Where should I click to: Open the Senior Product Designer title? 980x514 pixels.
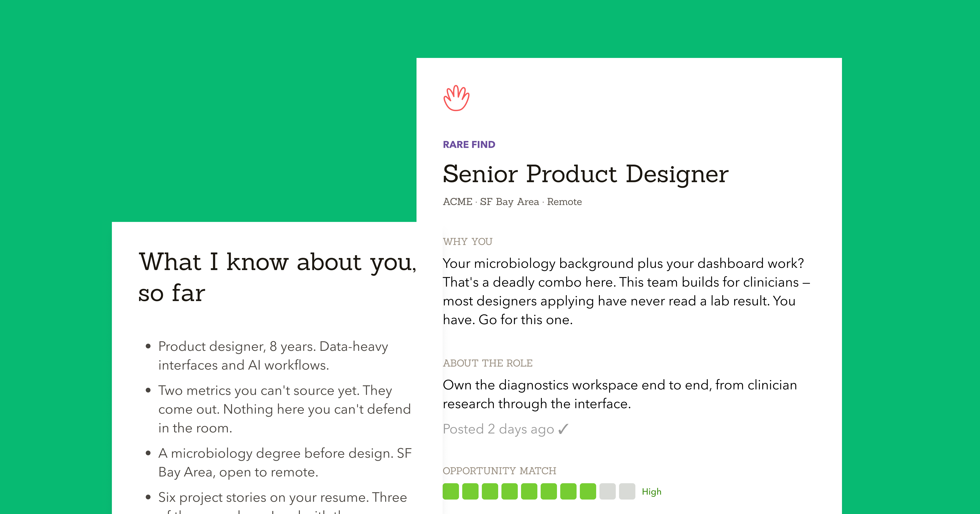[586, 174]
